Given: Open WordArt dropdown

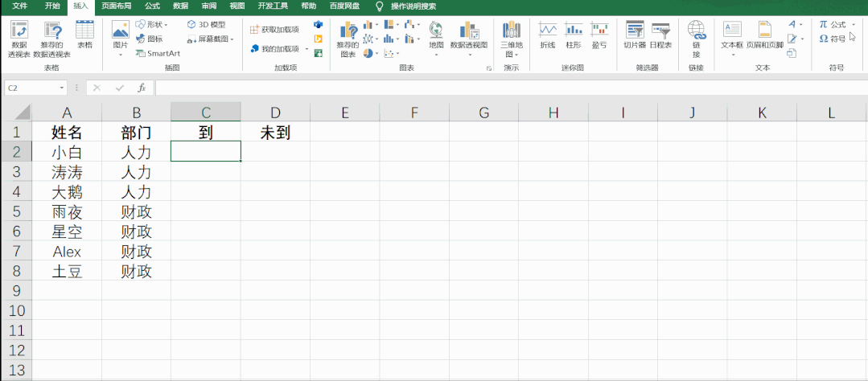Looking at the screenshot, I should click(x=795, y=24).
